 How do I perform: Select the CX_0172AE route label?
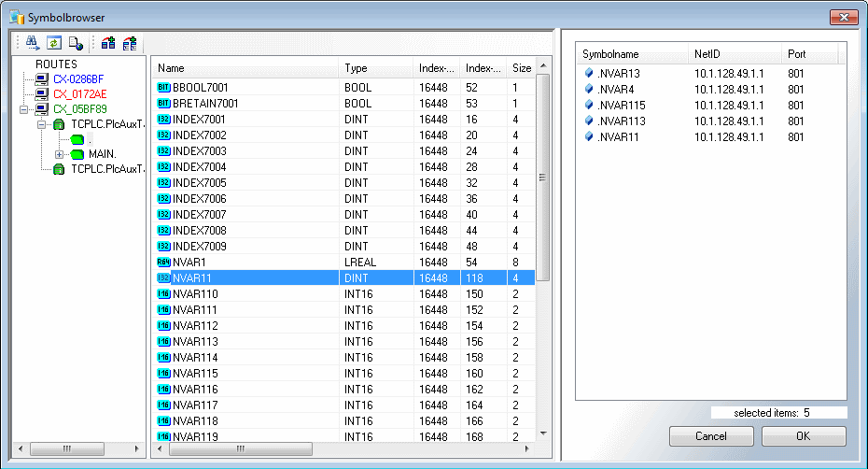[x=79, y=94]
